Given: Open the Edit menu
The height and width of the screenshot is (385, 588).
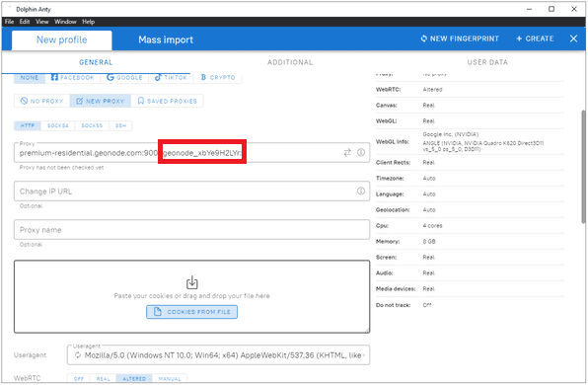Looking at the screenshot, I should point(25,22).
